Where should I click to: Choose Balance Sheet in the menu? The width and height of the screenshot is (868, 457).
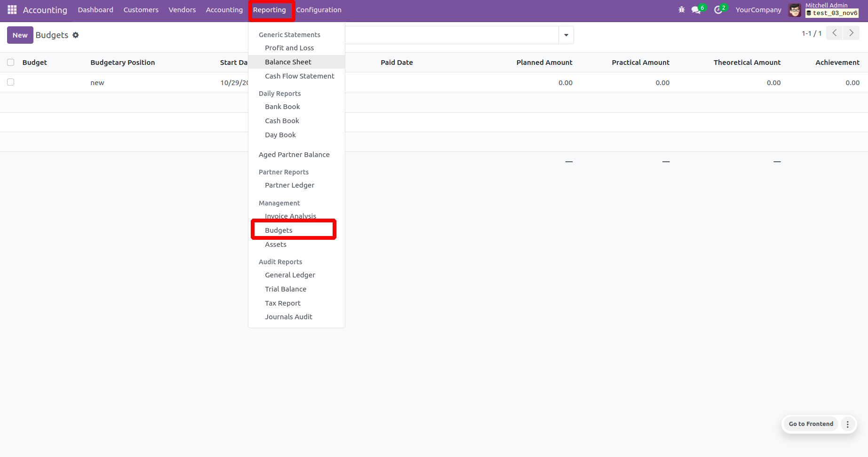[x=288, y=62]
